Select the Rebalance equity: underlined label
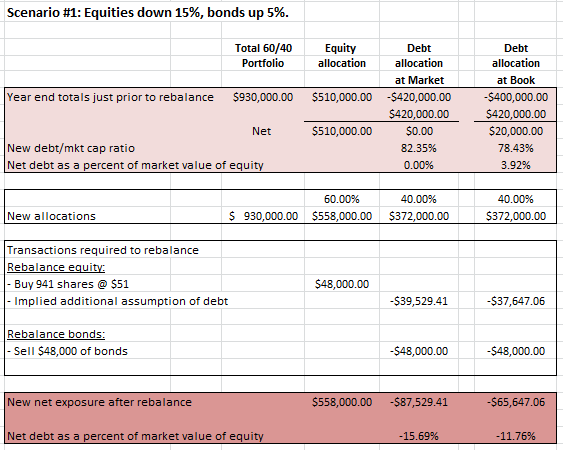Viewport: 563px width, 450px height. coord(56,268)
